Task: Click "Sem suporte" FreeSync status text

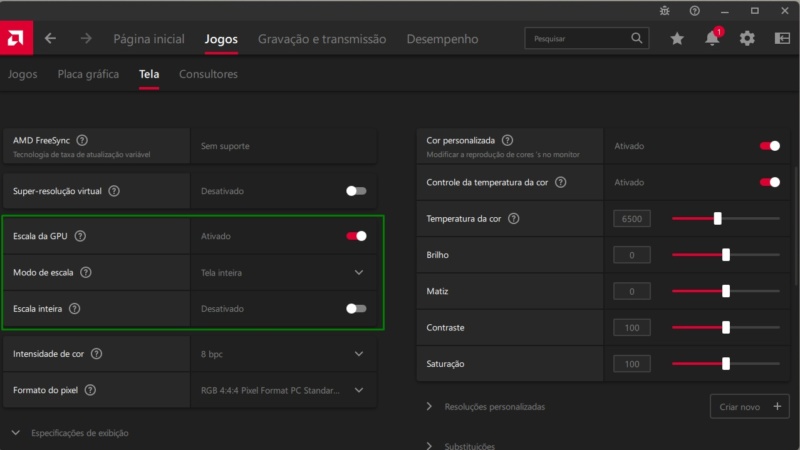Action: tap(225, 146)
